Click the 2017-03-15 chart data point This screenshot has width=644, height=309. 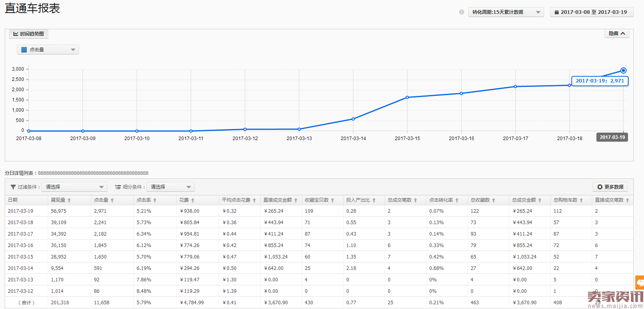tap(407, 97)
